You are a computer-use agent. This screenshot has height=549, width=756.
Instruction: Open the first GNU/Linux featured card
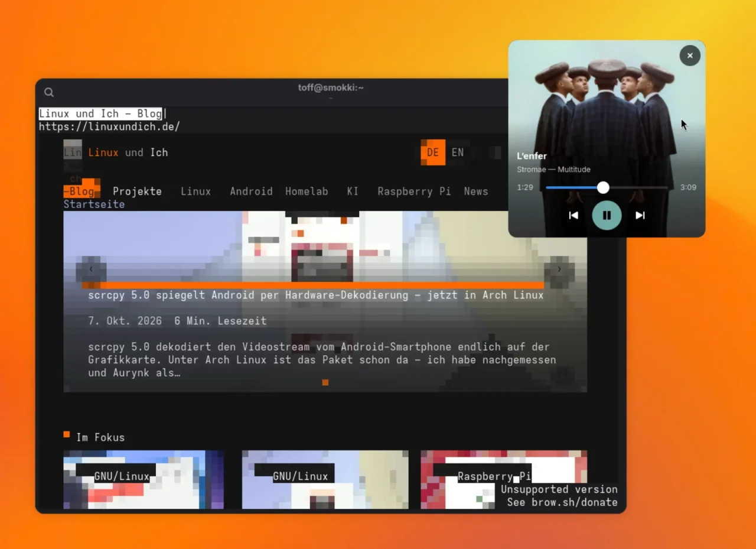144,479
